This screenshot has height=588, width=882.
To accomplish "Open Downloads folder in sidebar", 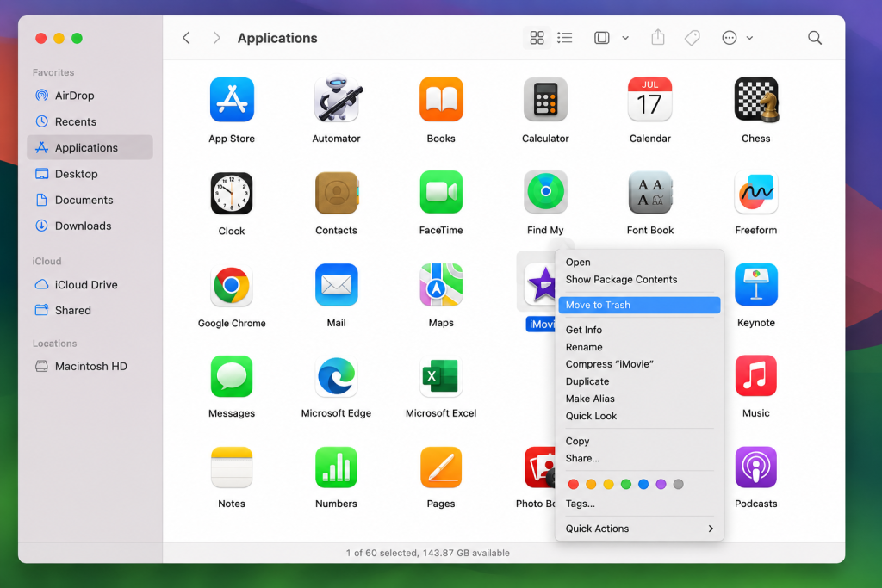I will coord(90,226).
